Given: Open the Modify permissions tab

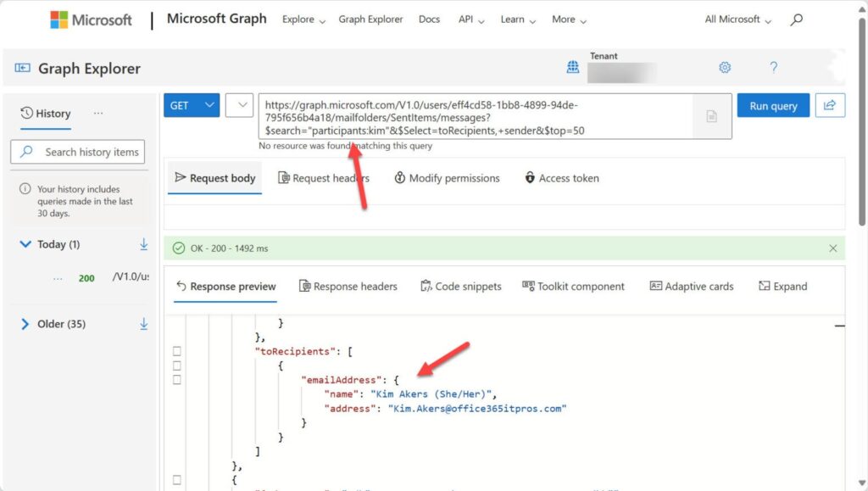Looking at the screenshot, I should [x=447, y=178].
